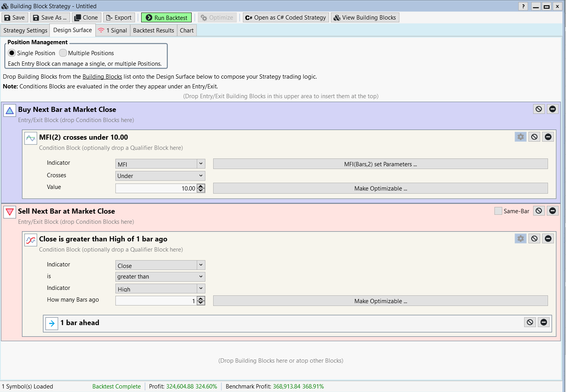Remove the Sell Next Bar block with minus icon
The width and height of the screenshot is (566, 392).
(552, 211)
